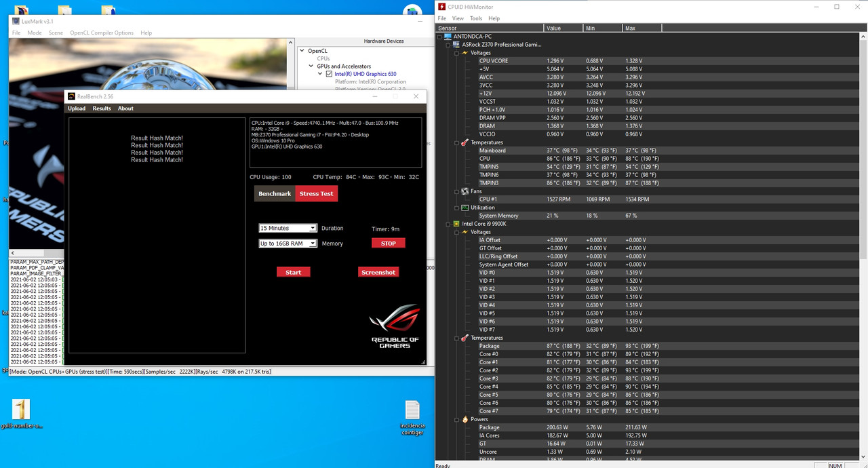Collapse the Fans section

(457, 191)
